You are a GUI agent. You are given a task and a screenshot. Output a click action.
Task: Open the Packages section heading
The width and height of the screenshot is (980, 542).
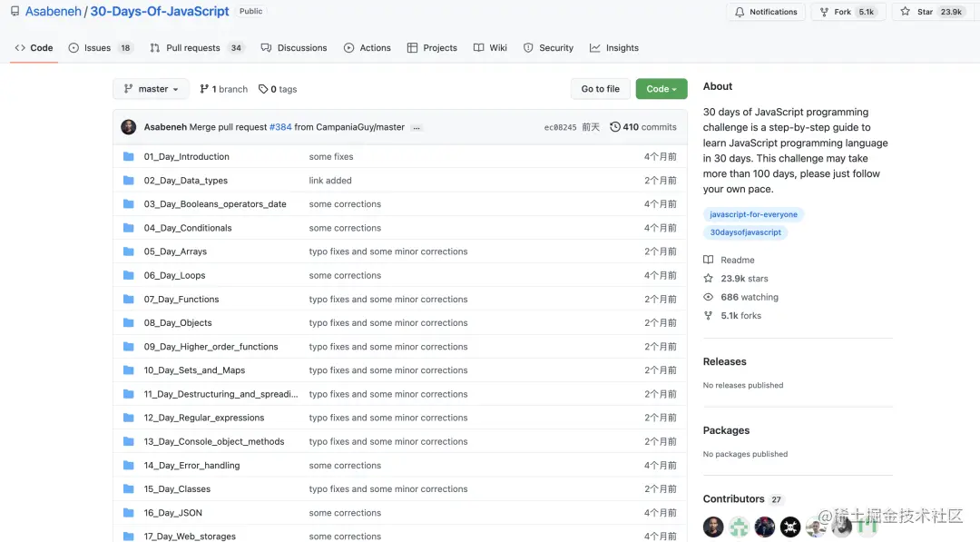tap(726, 430)
